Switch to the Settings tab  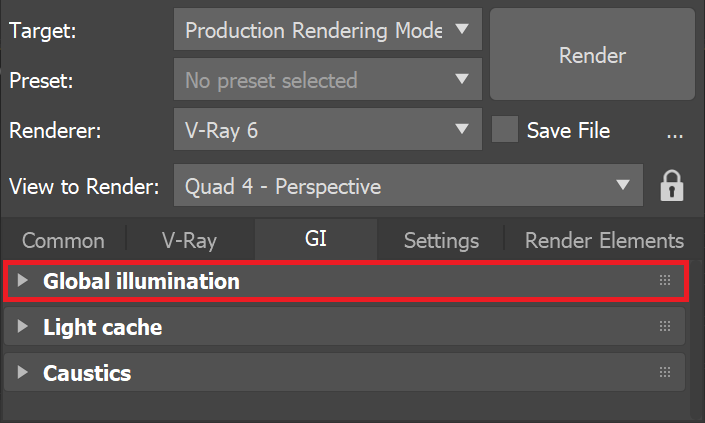click(x=442, y=240)
